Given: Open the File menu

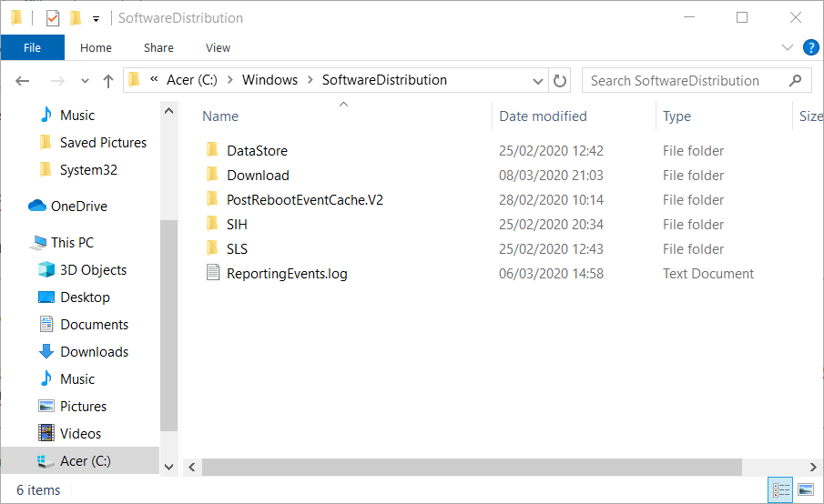Looking at the screenshot, I should click(x=32, y=47).
